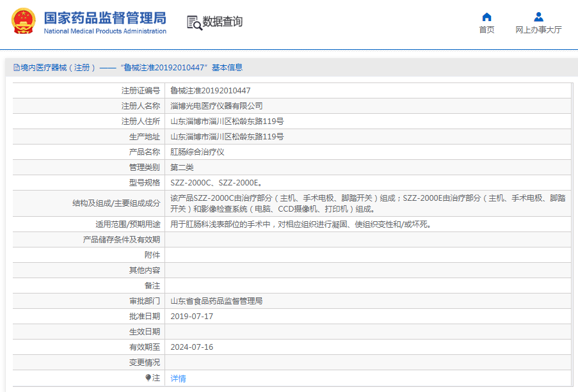Screen dimensions: 578x392
Task: Click the lightbulb icon beside 注
Action: [149, 378]
